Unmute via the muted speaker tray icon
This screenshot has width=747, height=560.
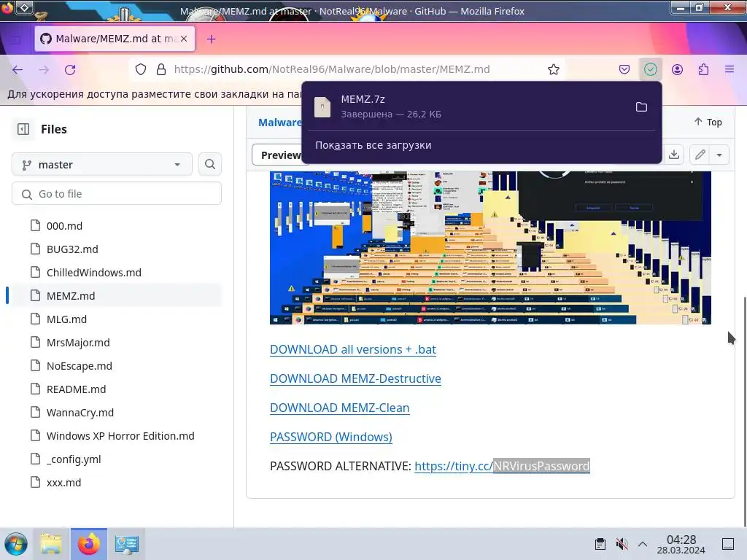[x=622, y=544]
